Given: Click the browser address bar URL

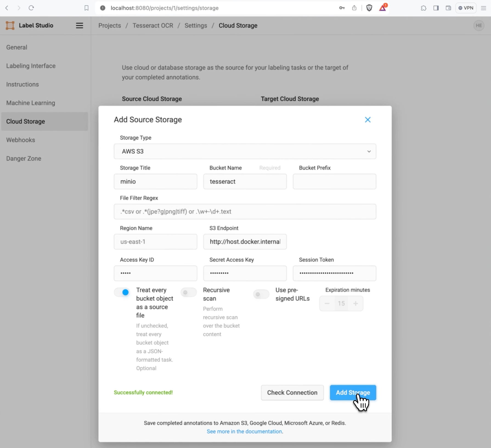Looking at the screenshot, I should click(x=165, y=8).
